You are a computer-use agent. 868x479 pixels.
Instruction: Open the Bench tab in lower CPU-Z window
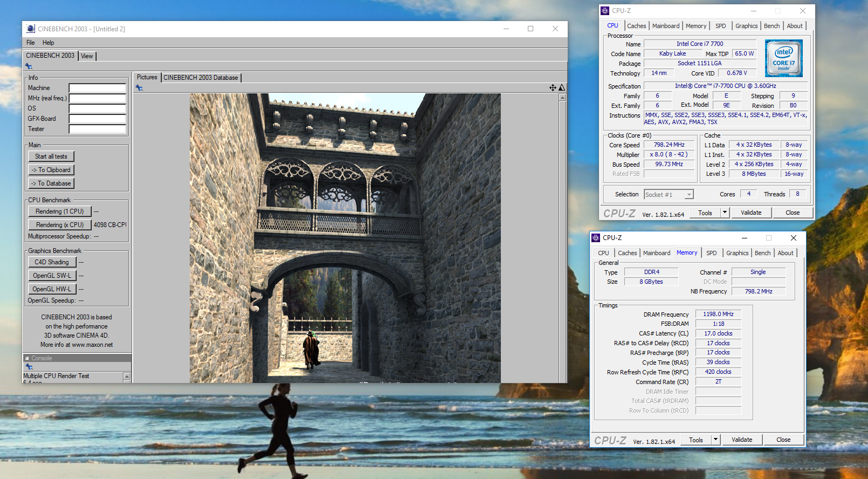click(x=762, y=253)
